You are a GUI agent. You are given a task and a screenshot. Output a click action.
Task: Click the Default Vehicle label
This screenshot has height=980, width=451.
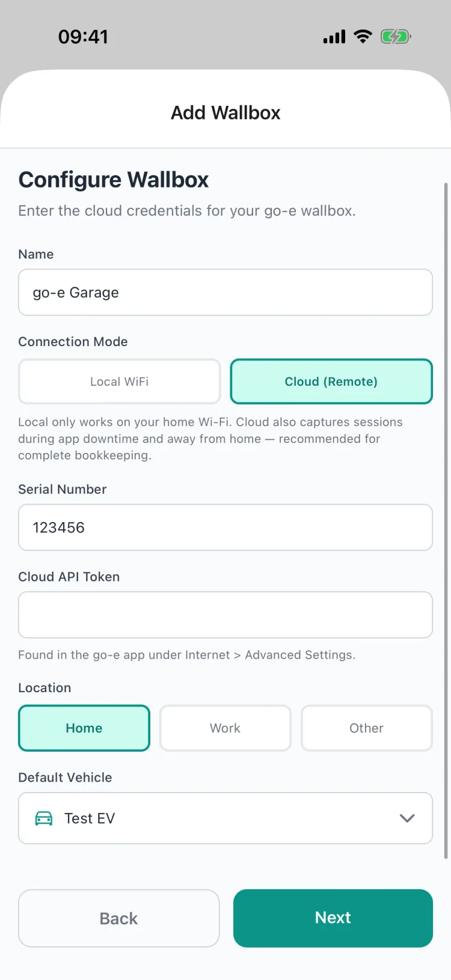pyautogui.click(x=65, y=778)
